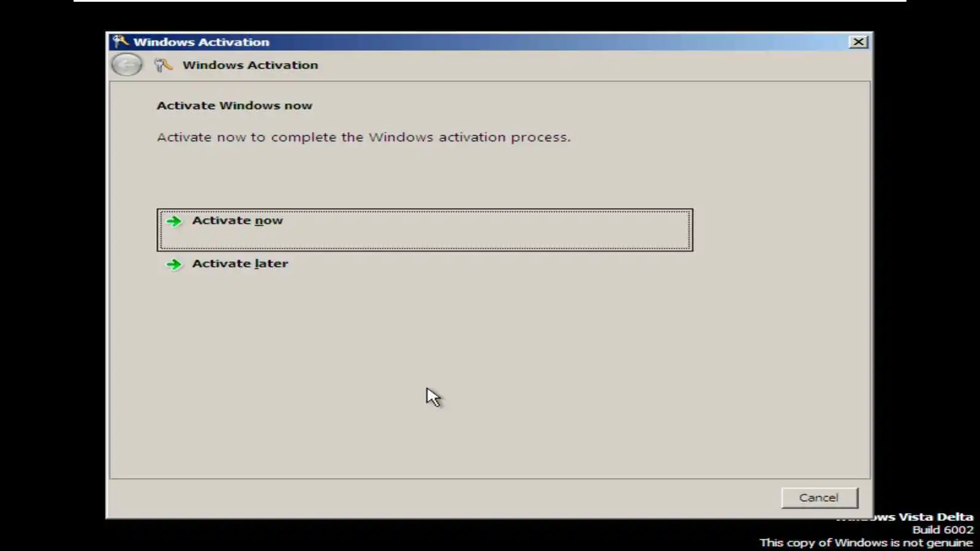980x551 pixels.
Task: Close the Windows Activation window
Action: [859, 42]
